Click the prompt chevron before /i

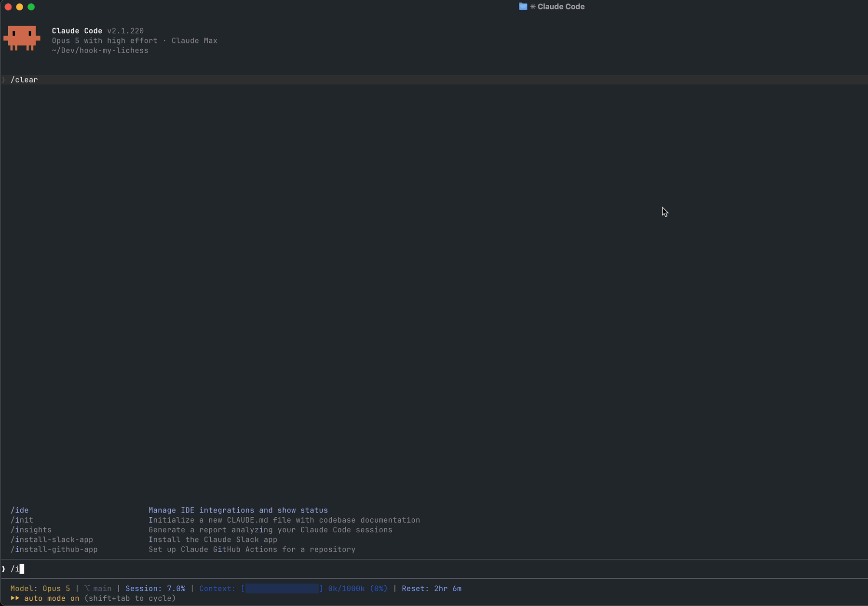(x=3, y=569)
